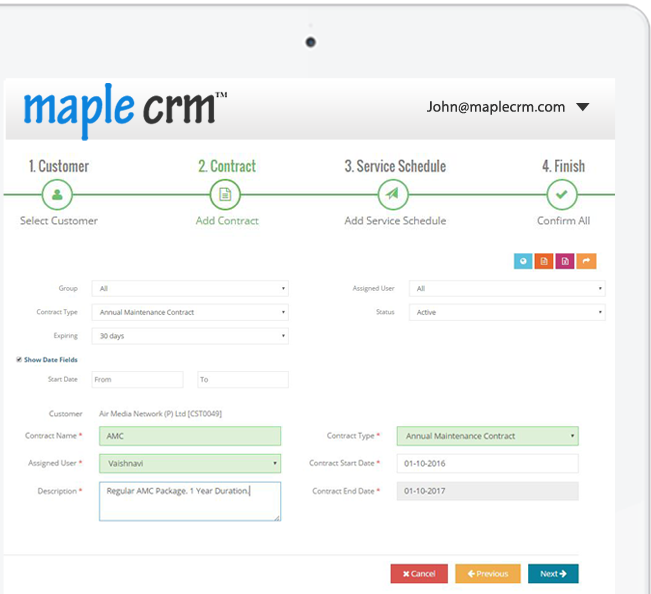Screen dimensions: 651x594
Task: Go to step 3. Service Schedule
Action: (x=395, y=166)
